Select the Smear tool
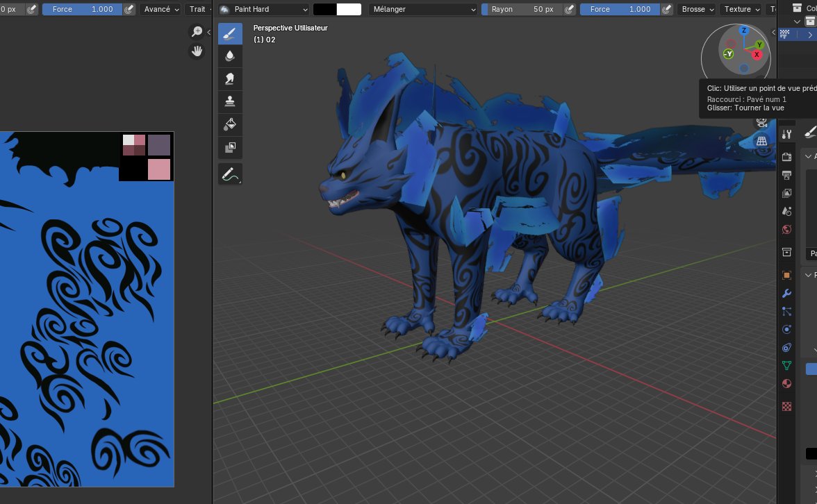The width and height of the screenshot is (817, 504). pos(230,79)
